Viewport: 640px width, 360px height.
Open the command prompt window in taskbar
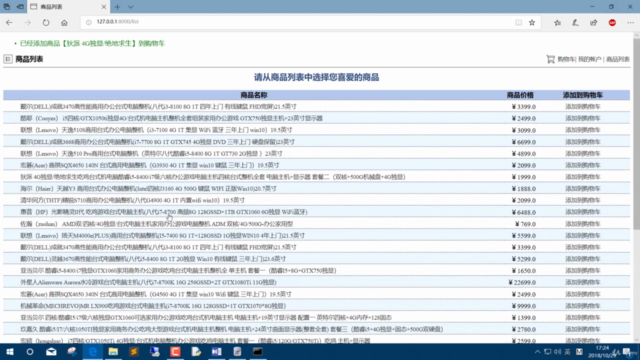(x=258, y=351)
